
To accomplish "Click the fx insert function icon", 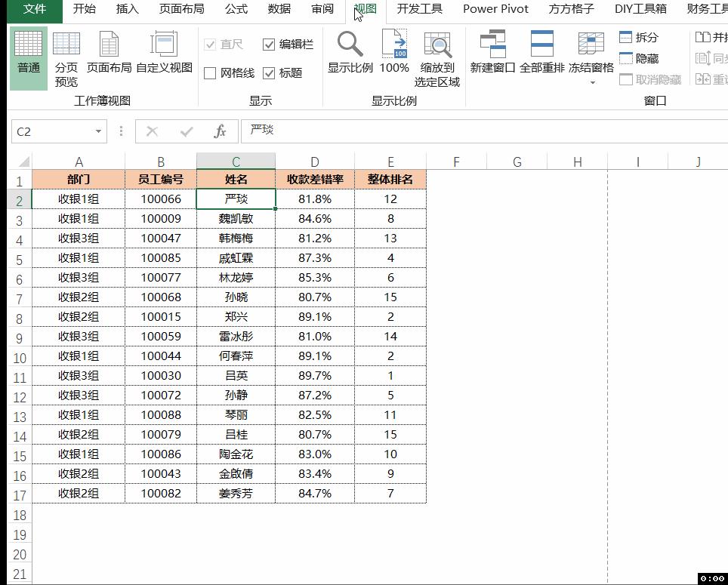I will coord(220,132).
